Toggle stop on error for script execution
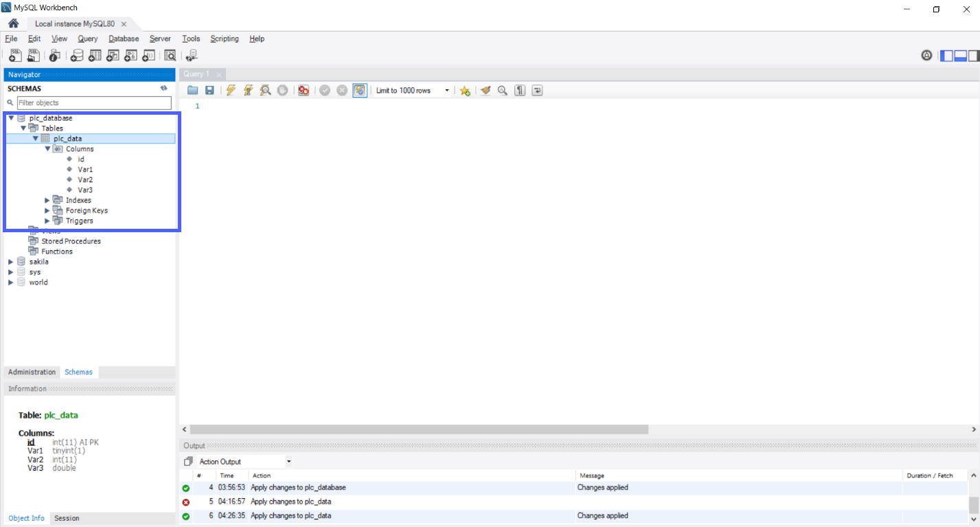 tap(304, 90)
